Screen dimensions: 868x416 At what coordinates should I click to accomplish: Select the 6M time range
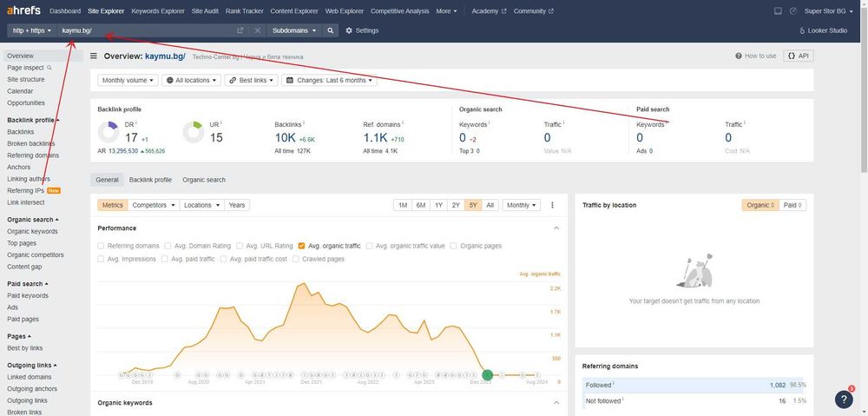(421, 205)
